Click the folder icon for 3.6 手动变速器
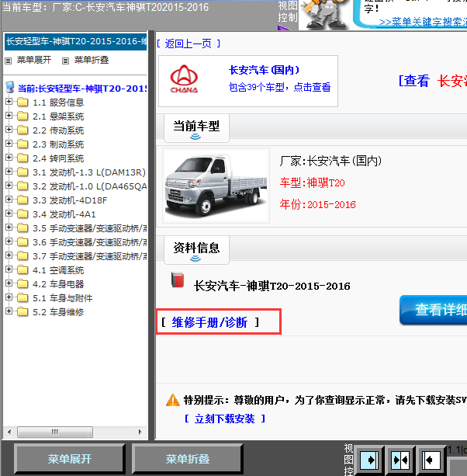Viewport: 467px width, 476px height. [22, 241]
